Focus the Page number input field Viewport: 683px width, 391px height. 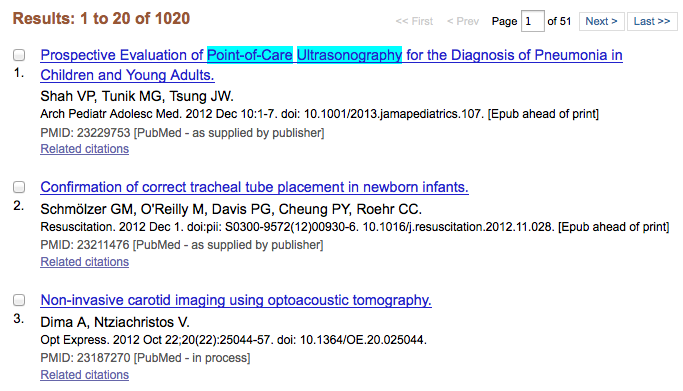(x=532, y=21)
